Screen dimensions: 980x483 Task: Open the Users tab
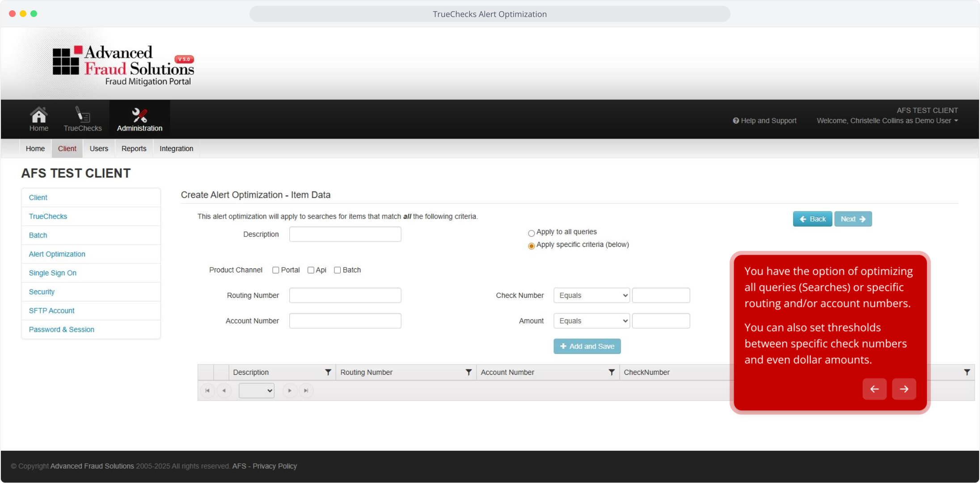click(99, 148)
